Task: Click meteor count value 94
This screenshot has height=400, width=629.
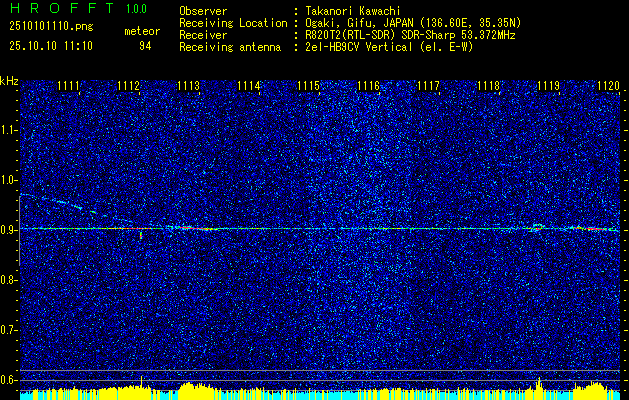Action: pos(145,46)
